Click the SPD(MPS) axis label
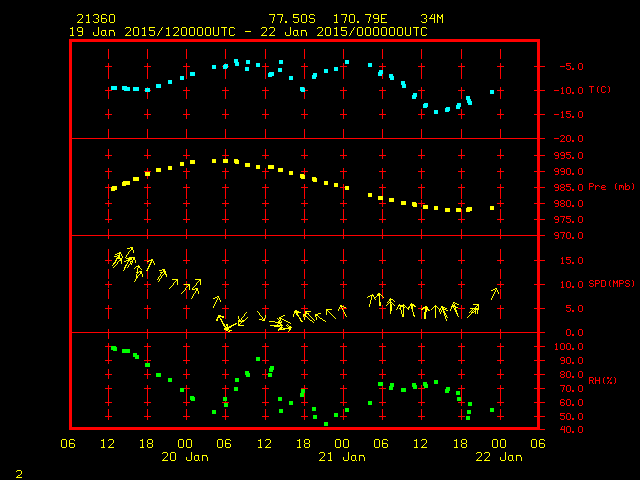The width and height of the screenshot is (640, 480). [x=611, y=284]
